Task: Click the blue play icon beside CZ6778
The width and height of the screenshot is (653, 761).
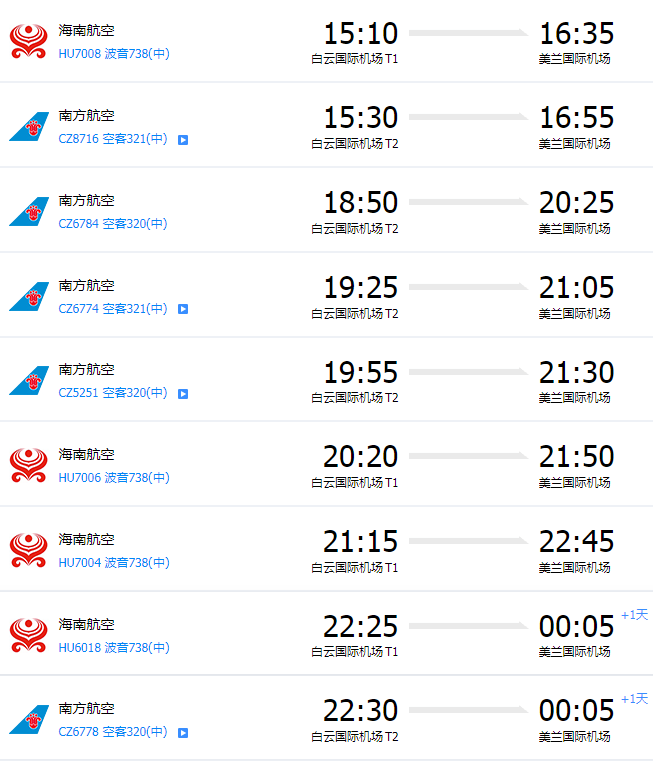Action: (x=183, y=733)
